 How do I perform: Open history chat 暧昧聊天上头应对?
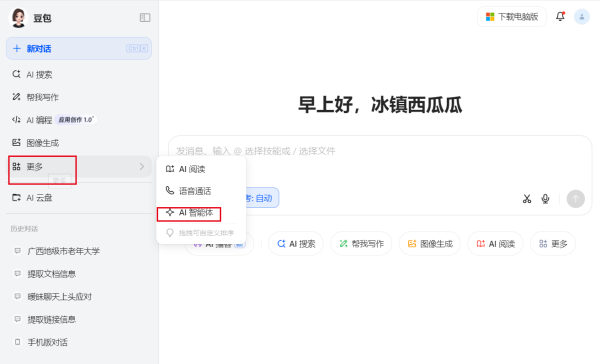[x=79, y=297]
